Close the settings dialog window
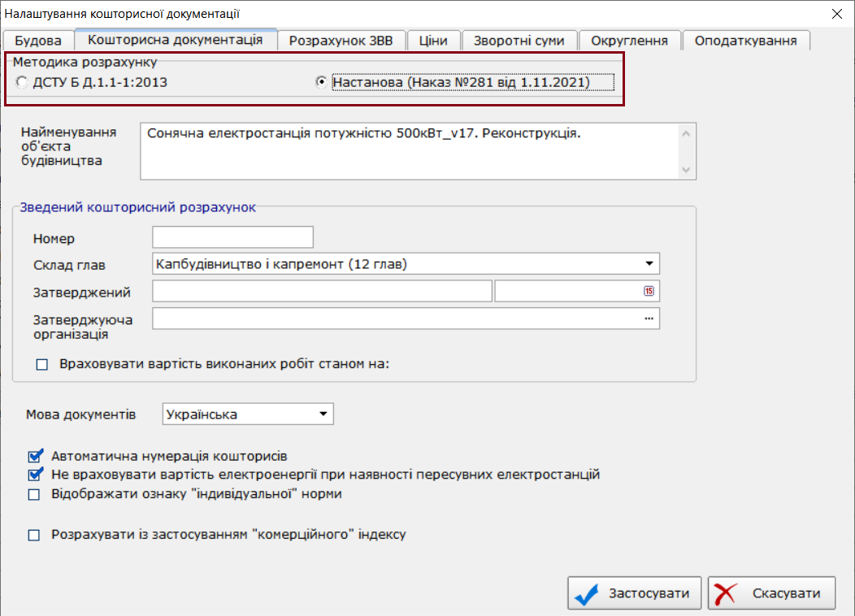This screenshot has width=855, height=616. pos(836,14)
